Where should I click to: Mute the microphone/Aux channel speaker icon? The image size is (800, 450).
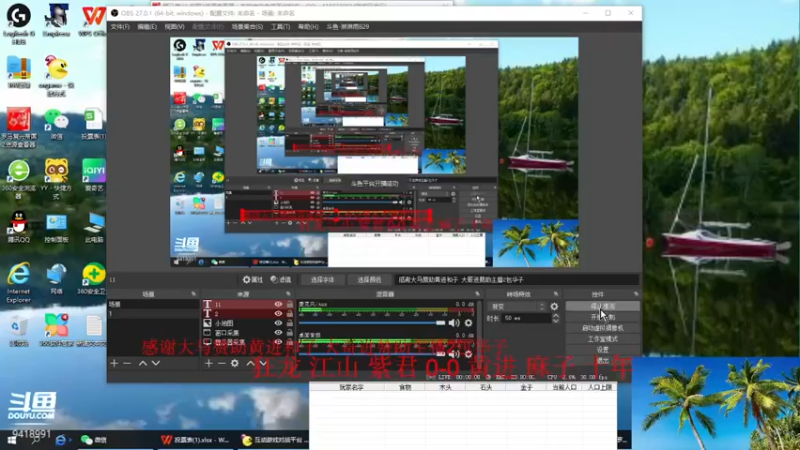coord(454,323)
